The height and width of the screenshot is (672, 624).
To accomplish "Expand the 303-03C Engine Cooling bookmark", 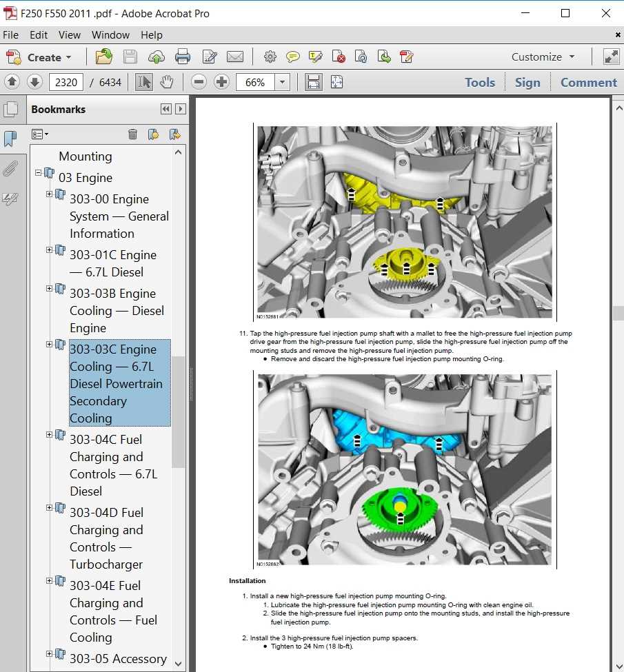I will click(x=50, y=344).
